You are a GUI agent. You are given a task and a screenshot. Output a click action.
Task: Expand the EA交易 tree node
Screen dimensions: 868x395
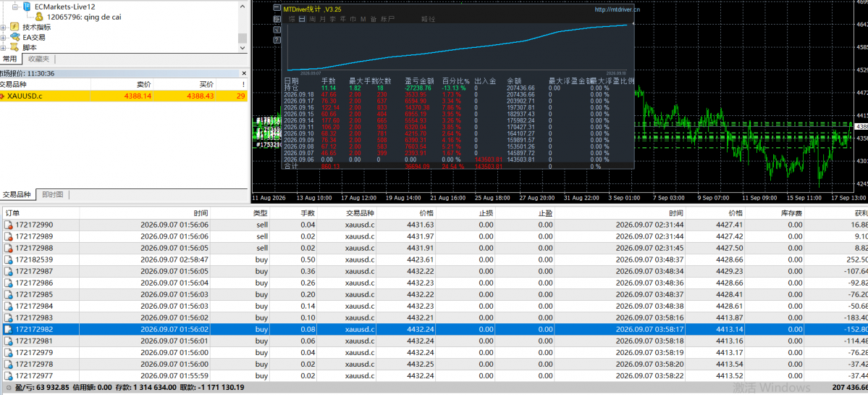tap(4, 37)
